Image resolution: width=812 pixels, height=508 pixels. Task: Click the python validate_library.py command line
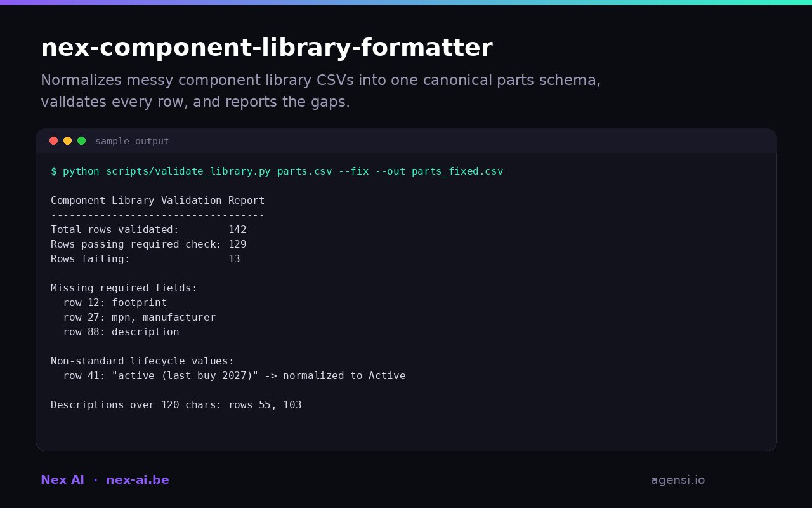click(277, 171)
